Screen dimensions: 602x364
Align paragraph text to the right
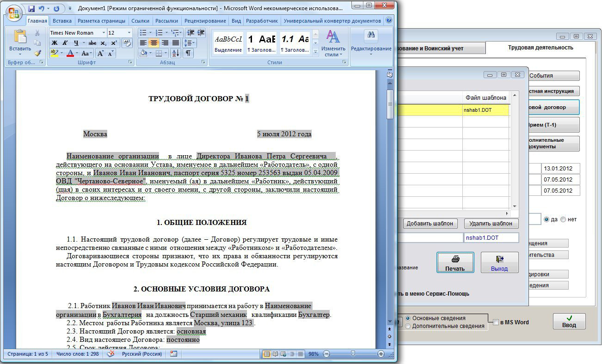pos(165,43)
